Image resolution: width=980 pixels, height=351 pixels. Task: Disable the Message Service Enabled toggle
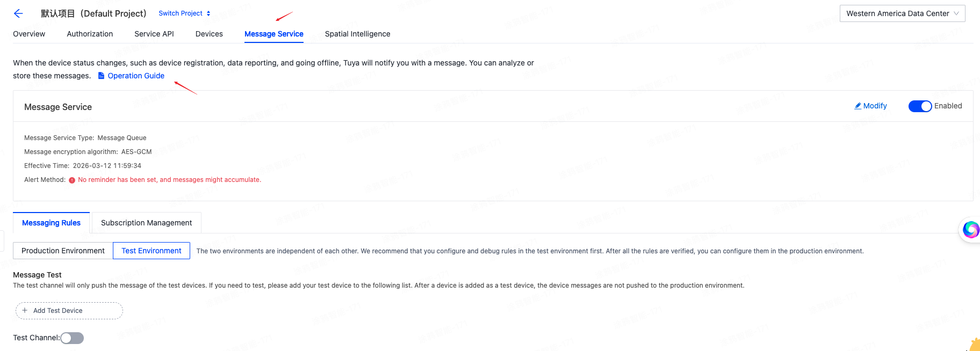click(x=920, y=106)
